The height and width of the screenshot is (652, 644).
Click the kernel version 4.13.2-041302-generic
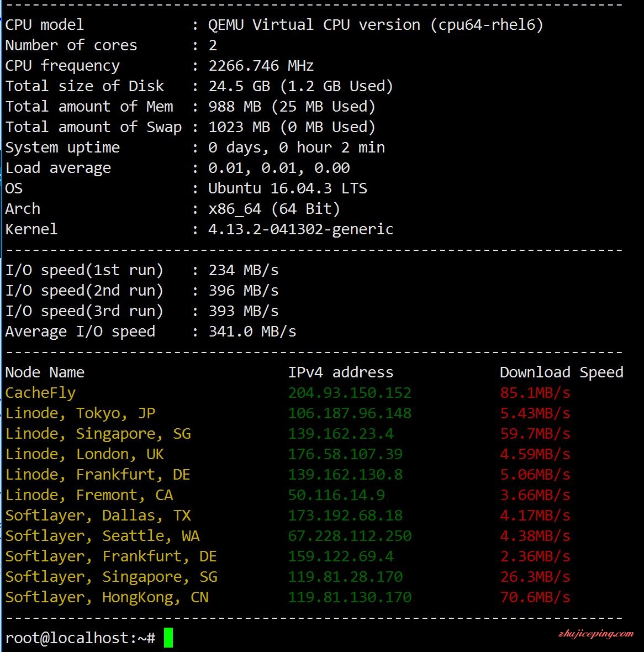[x=300, y=229]
